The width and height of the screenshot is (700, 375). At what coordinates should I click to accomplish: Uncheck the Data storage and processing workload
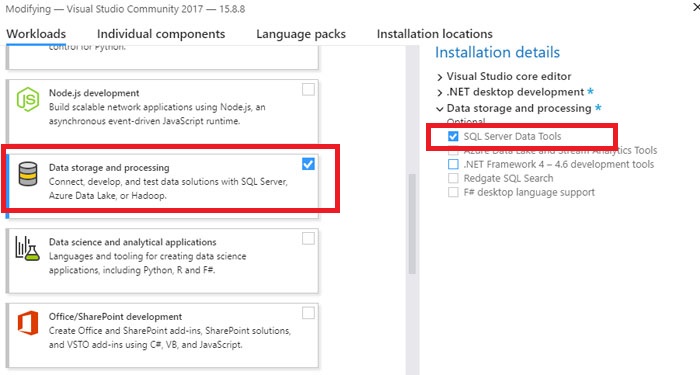(308, 164)
